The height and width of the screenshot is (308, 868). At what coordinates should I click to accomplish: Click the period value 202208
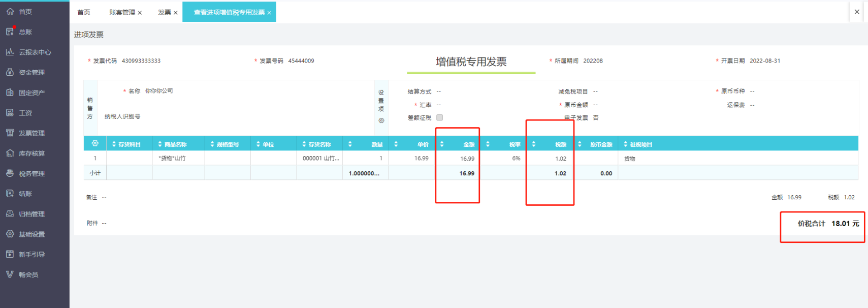pos(593,60)
